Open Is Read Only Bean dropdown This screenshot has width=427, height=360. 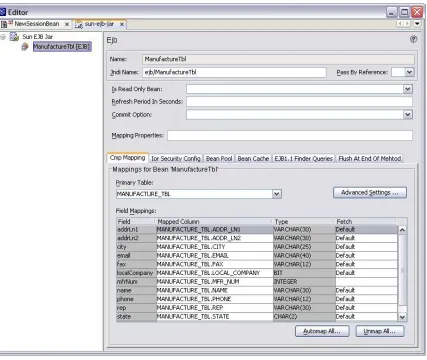coord(408,89)
